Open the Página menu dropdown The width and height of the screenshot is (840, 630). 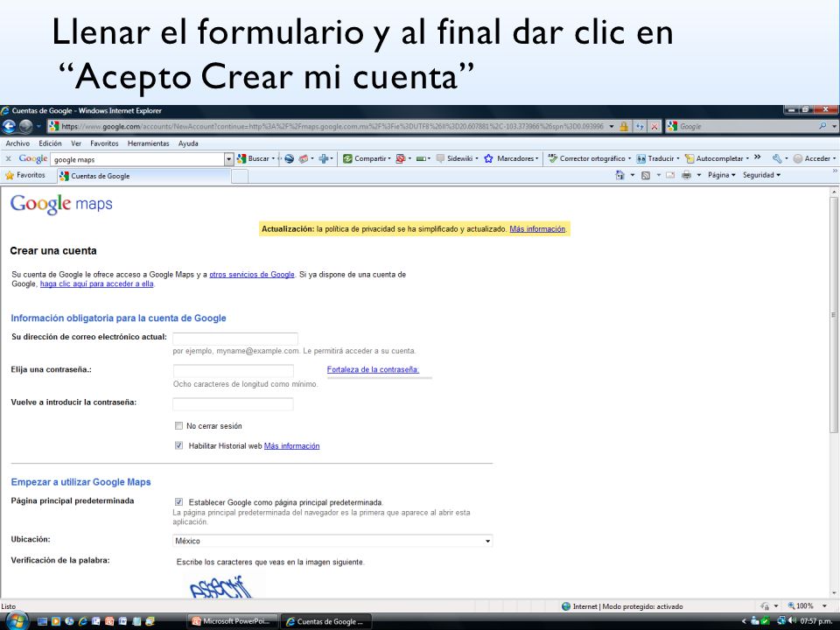722,175
